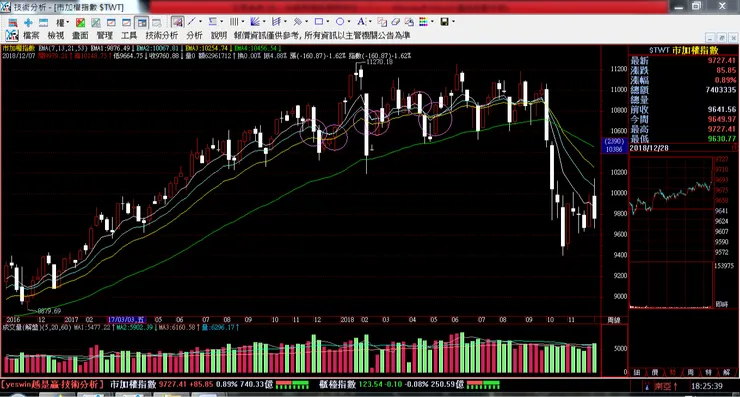Open the color palette dropdown arrow
Screen dimensions: 740x397
click(x=432, y=22)
